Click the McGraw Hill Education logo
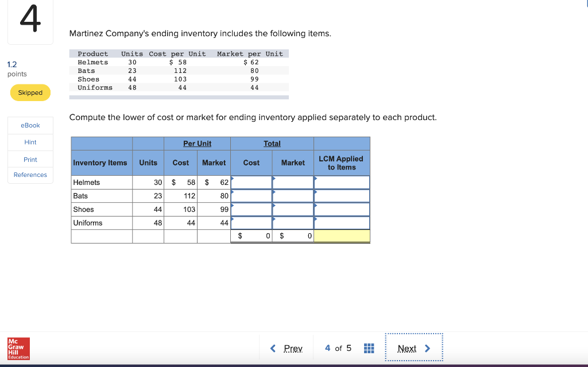Image resolution: width=588 pixels, height=367 pixels. pos(18,349)
